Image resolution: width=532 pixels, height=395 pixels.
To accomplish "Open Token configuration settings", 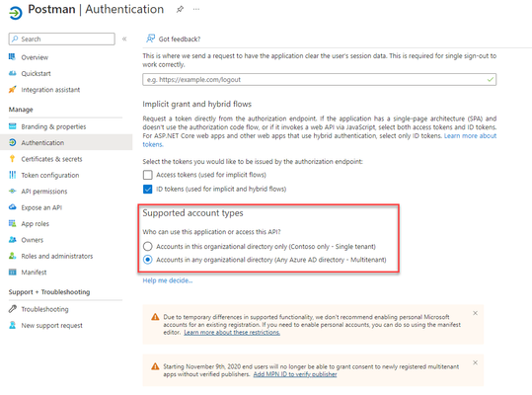I will 50,175.
